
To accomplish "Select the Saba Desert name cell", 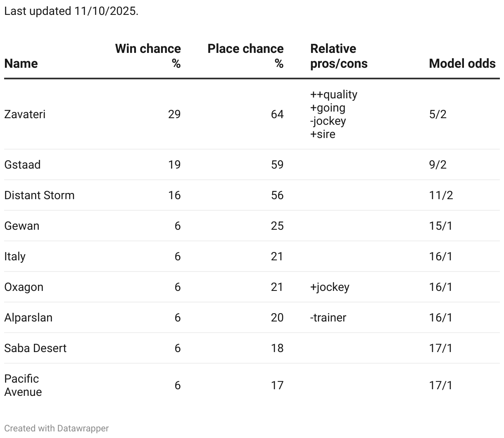I will (x=35, y=348).
